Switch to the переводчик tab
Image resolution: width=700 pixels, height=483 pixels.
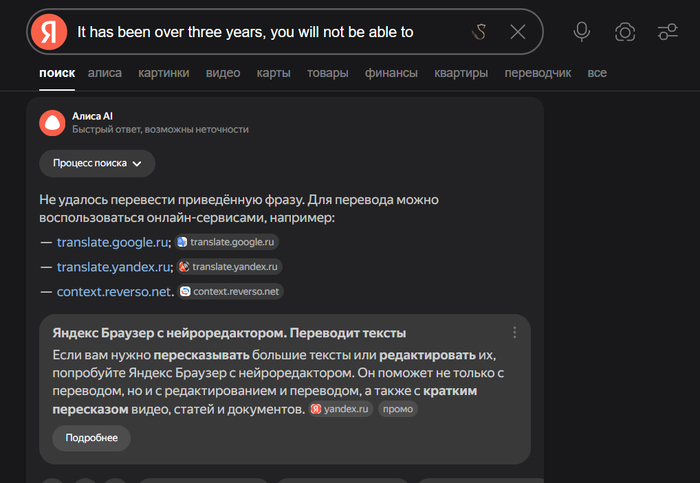538,74
